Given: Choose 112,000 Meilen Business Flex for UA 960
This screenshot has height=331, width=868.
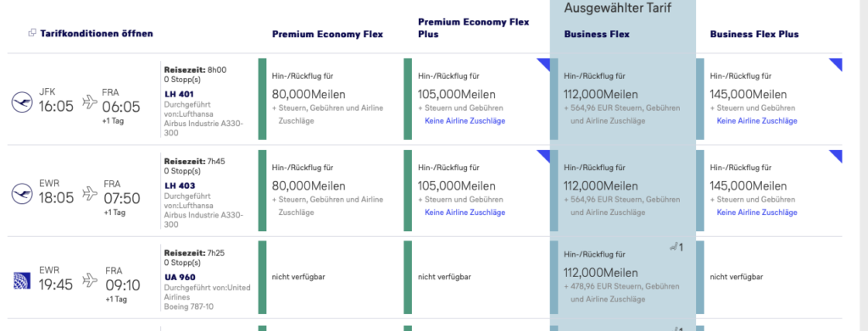Looking at the screenshot, I should tap(601, 273).
